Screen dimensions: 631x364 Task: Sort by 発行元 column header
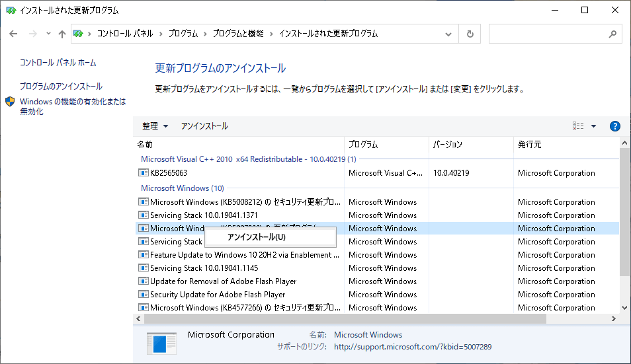point(566,145)
